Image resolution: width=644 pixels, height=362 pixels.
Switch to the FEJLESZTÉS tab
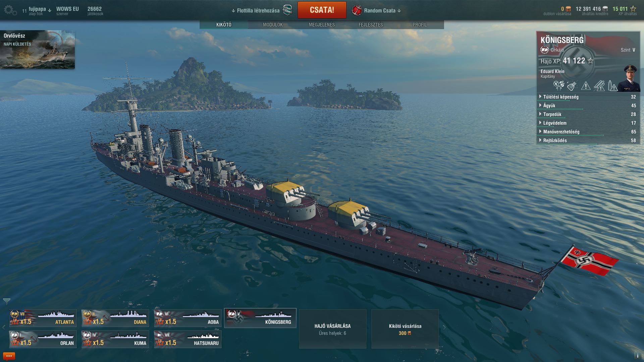pyautogui.click(x=371, y=25)
